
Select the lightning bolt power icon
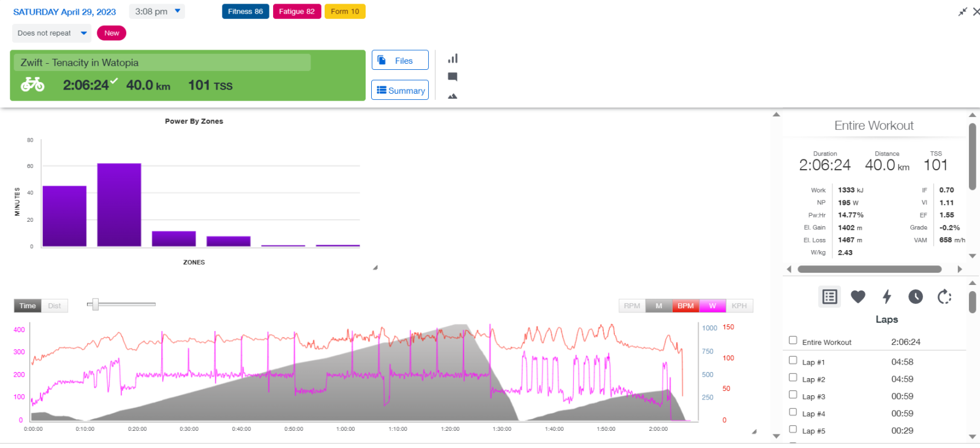tap(886, 297)
